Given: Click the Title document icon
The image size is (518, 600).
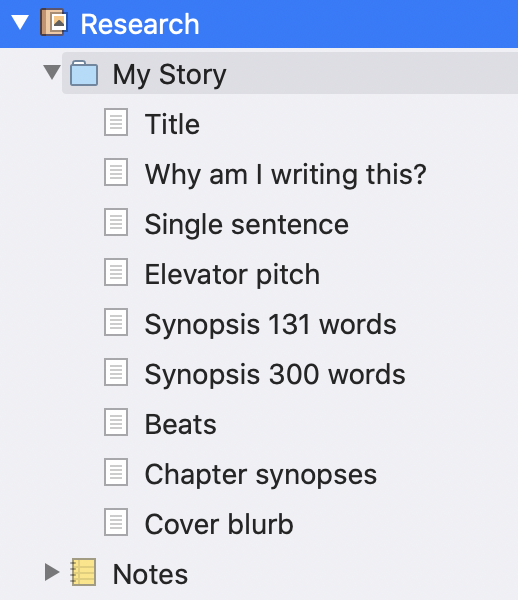Looking at the screenshot, I should (116, 122).
